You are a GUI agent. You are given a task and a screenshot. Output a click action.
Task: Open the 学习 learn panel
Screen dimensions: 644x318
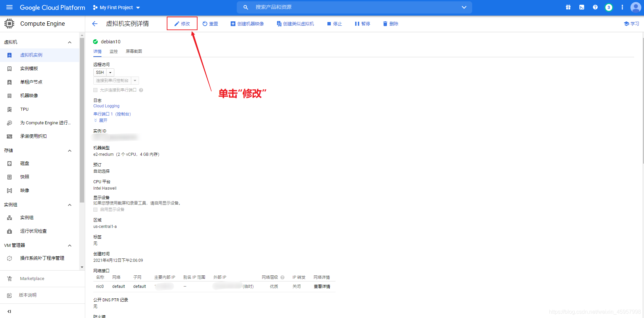pyautogui.click(x=631, y=24)
